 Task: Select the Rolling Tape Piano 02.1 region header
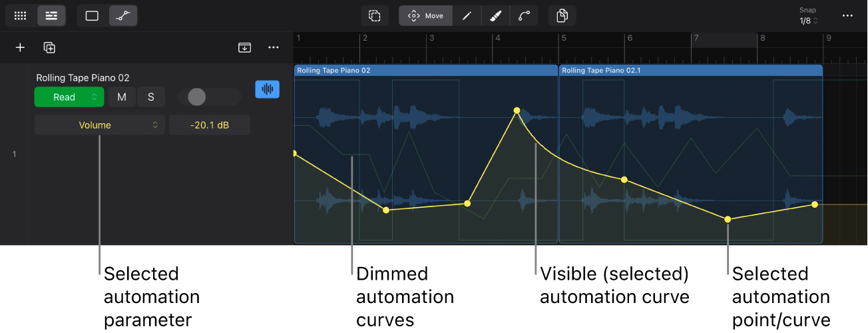click(691, 70)
